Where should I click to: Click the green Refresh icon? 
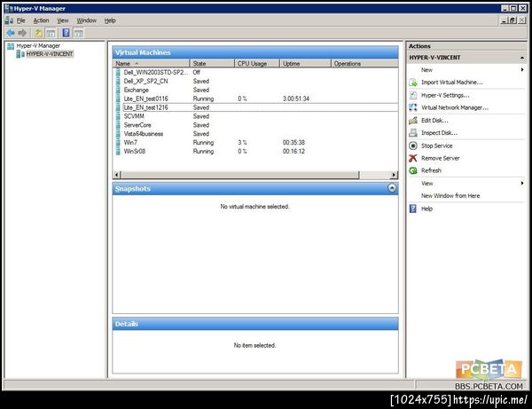(413, 170)
